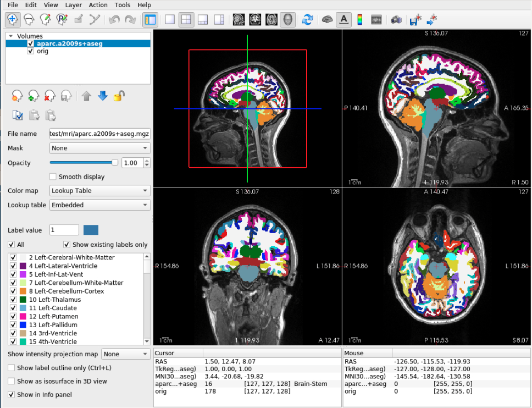Screen dimensions: 532x408
Task: Enable the Smooth display checkbox
Action: coord(53,177)
